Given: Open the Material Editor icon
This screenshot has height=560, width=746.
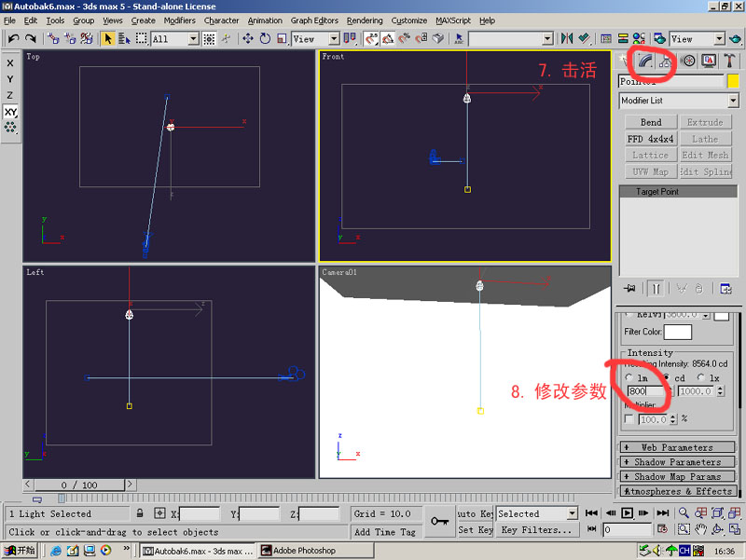Looking at the screenshot, I should [x=639, y=38].
